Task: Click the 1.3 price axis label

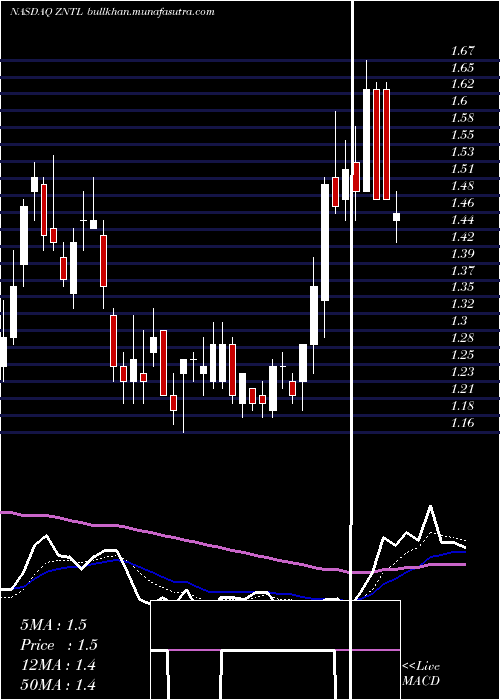Action: coord(459,321)
